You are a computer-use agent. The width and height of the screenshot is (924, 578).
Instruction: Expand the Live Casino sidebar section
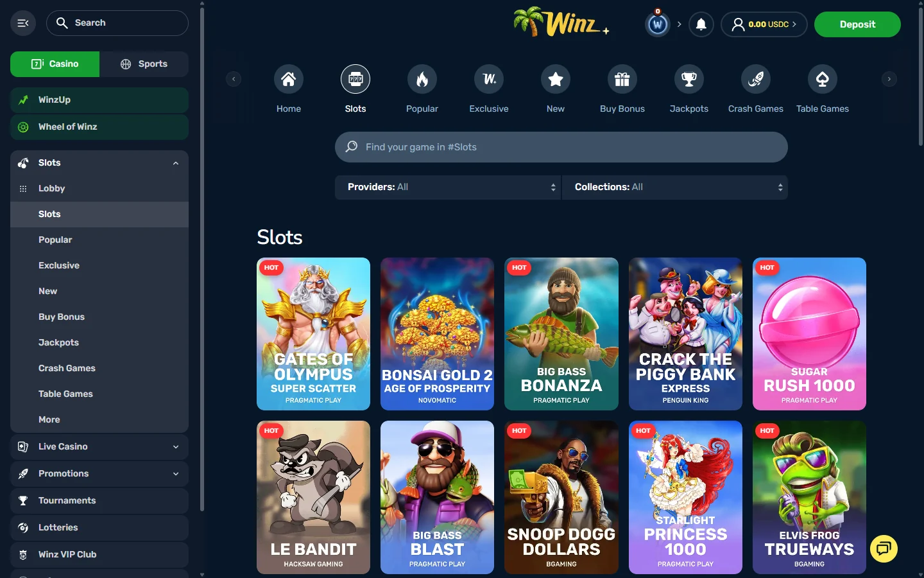(x=99, y=447)
